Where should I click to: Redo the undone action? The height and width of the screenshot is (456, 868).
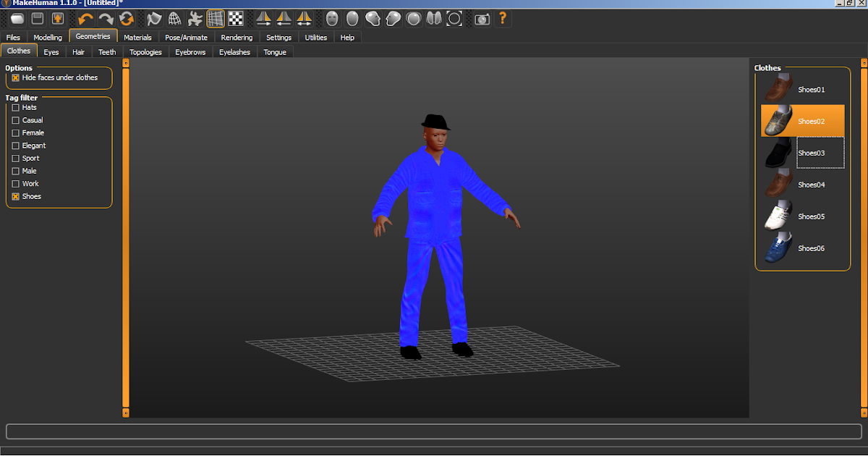(106, 18)
